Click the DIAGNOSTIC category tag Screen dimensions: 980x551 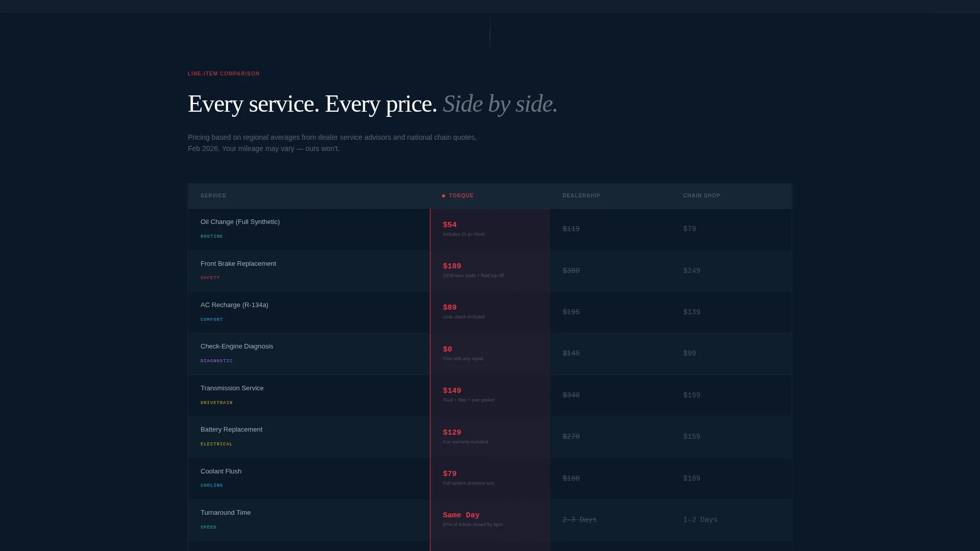click(x=216, y=361)
